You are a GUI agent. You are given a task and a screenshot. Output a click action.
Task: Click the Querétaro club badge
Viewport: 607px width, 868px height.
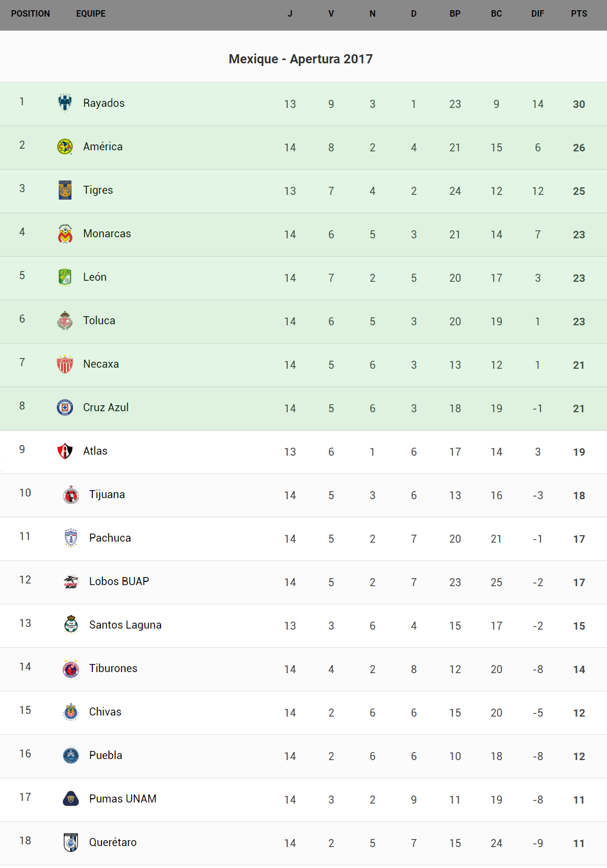[71, 842]
